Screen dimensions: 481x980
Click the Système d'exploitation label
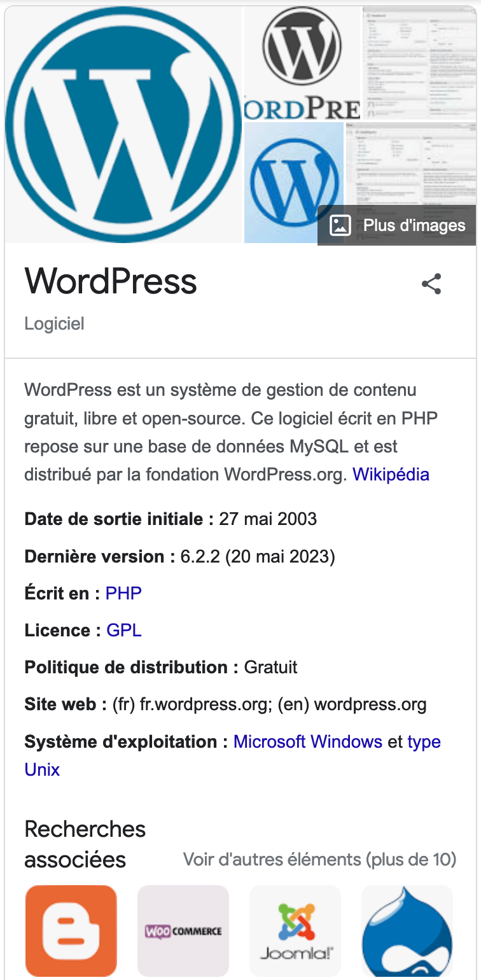[126, 741]
